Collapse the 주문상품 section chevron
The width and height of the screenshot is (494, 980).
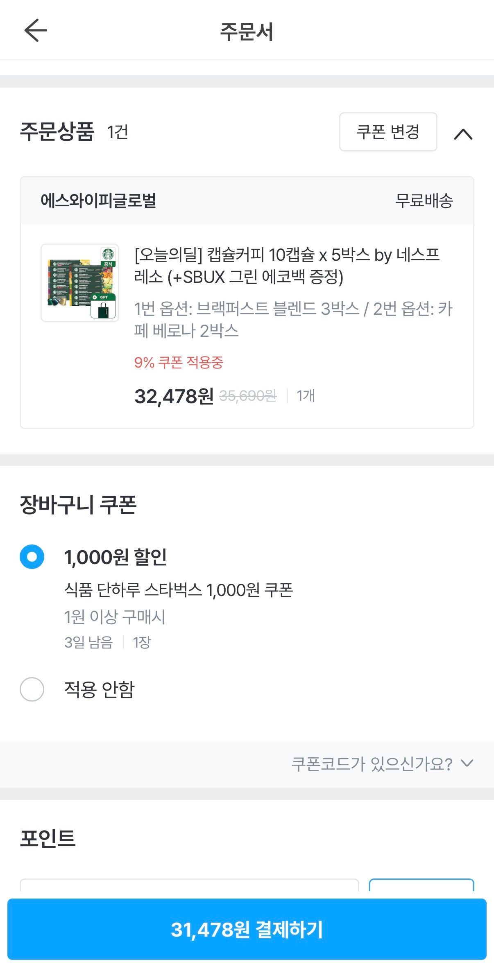[x=463, y=134]
